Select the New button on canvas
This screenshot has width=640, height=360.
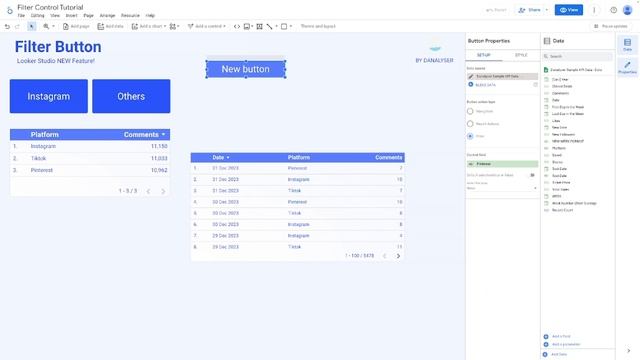(245, 69)
